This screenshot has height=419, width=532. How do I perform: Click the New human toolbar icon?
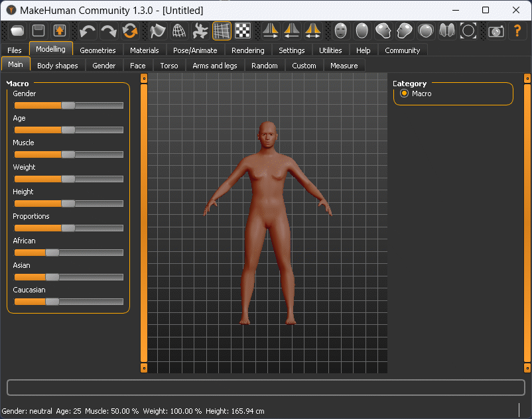(x=17, y=31)
